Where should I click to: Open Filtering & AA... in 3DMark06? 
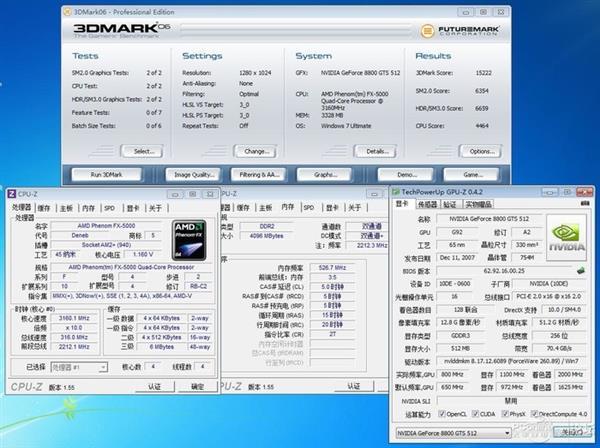coord(258,174)
